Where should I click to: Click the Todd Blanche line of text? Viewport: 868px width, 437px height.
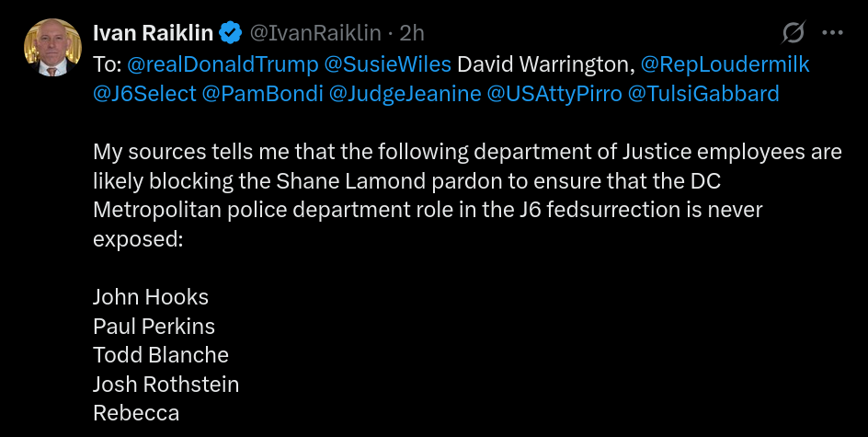click(161, 354)
